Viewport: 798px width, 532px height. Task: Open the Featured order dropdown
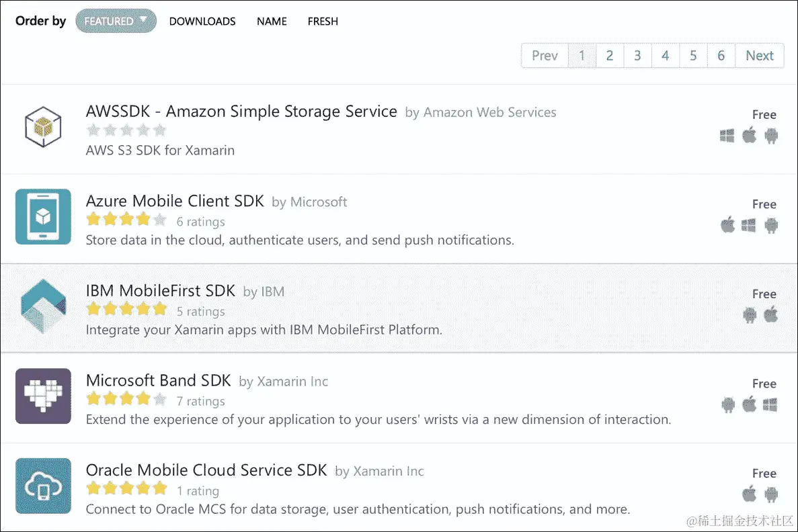[x=116, y=21]
